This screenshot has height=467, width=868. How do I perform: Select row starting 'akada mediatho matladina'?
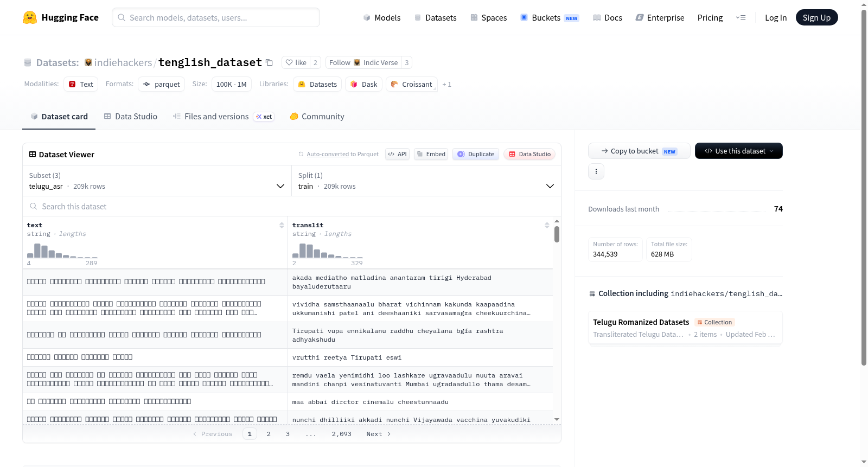click(288, 282)
